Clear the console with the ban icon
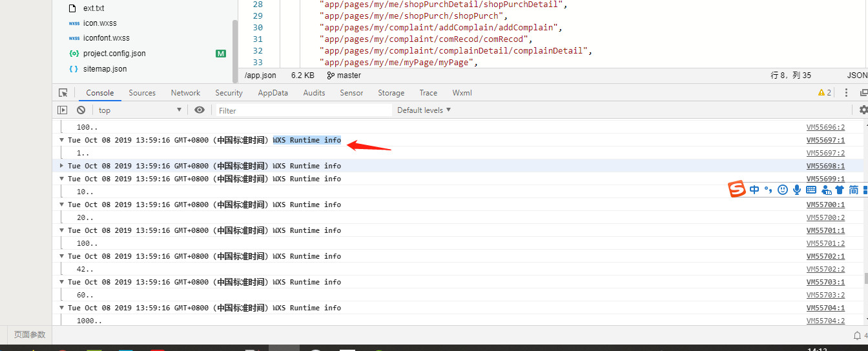Viewport: 868px width, 351px height. click(x=81, y=110)
